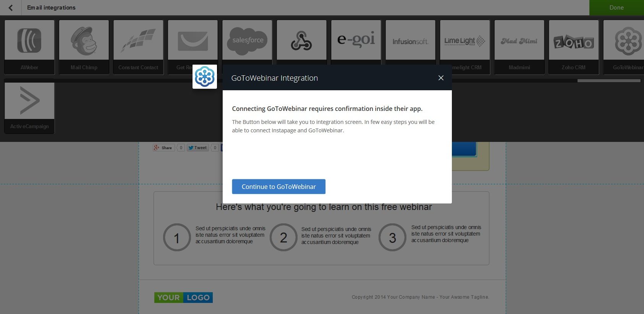Viewport: 644px width, 314px height.
Task: Select the AWeber integration tile
Action: pyautogui.click(x=29, y=47)
